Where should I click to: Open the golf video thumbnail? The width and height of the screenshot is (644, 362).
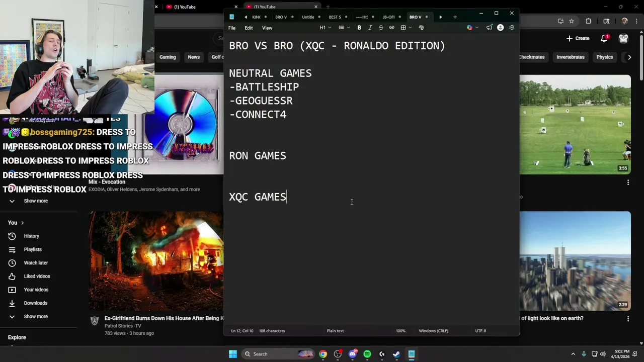coord(575,125)
